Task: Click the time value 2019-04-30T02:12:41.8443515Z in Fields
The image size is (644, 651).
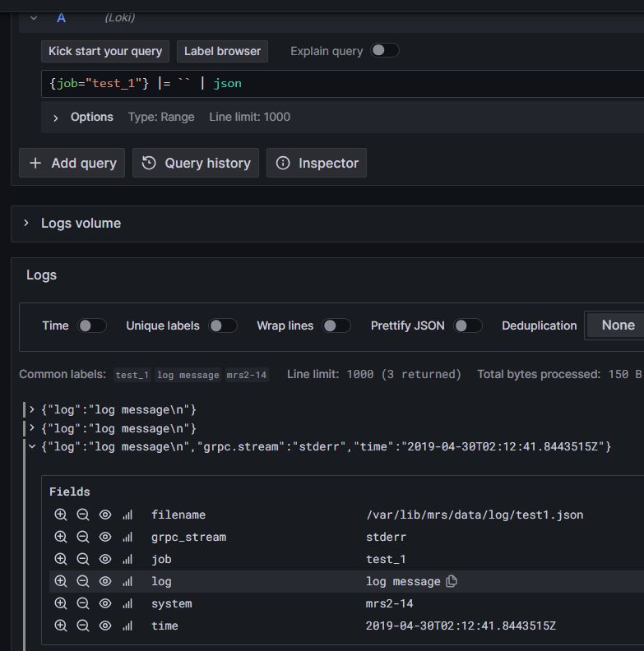Action: (x=461, y=626)
